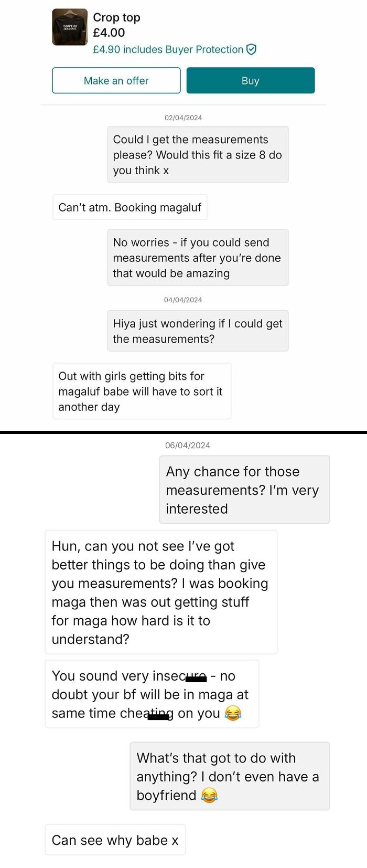This screenshot has height=868, width=367.
Task: Select the 'Any chance for those measurements' message
Action: click(244, 490)
